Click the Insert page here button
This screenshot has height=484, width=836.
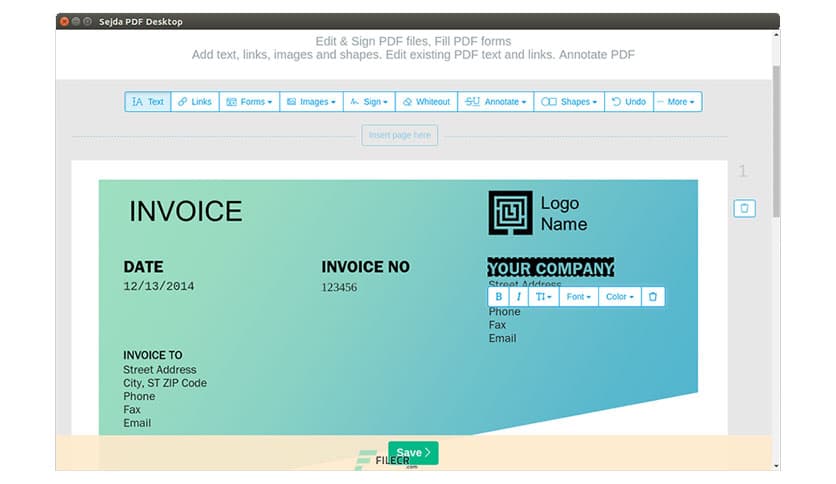coord(399,135)
